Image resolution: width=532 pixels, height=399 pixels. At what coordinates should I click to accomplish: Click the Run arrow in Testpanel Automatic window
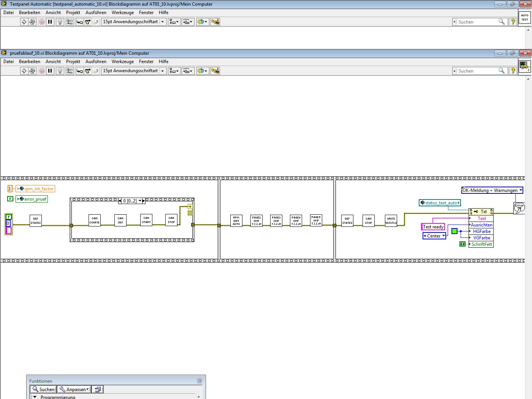click(x=24, y=22)
